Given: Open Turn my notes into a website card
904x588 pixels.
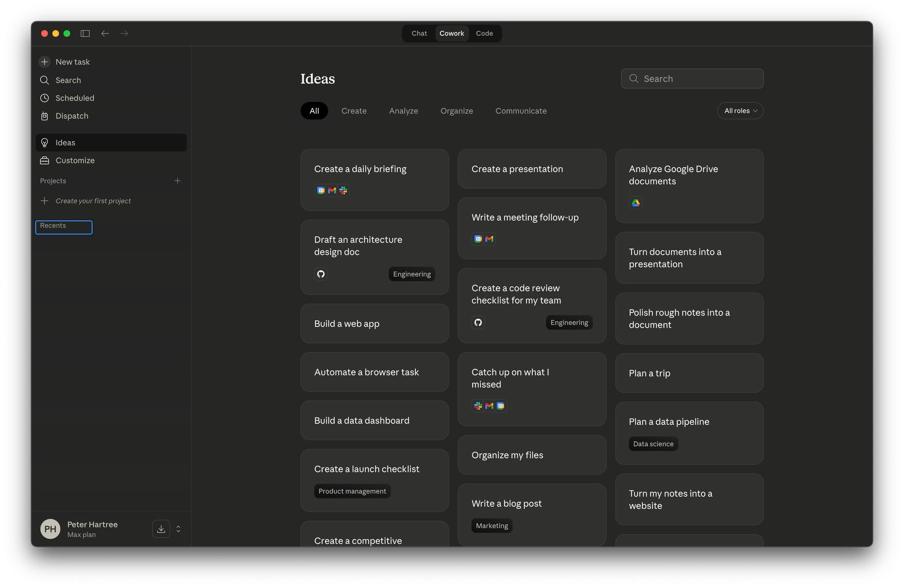Looking at the screenshot, I should [x=689, y=500].
